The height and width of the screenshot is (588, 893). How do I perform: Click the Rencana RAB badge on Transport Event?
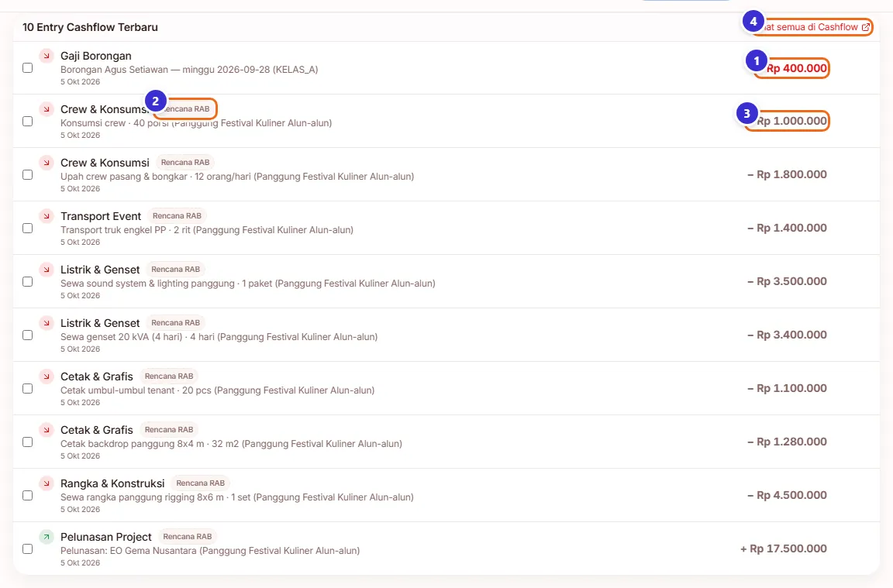click(177, 216)
